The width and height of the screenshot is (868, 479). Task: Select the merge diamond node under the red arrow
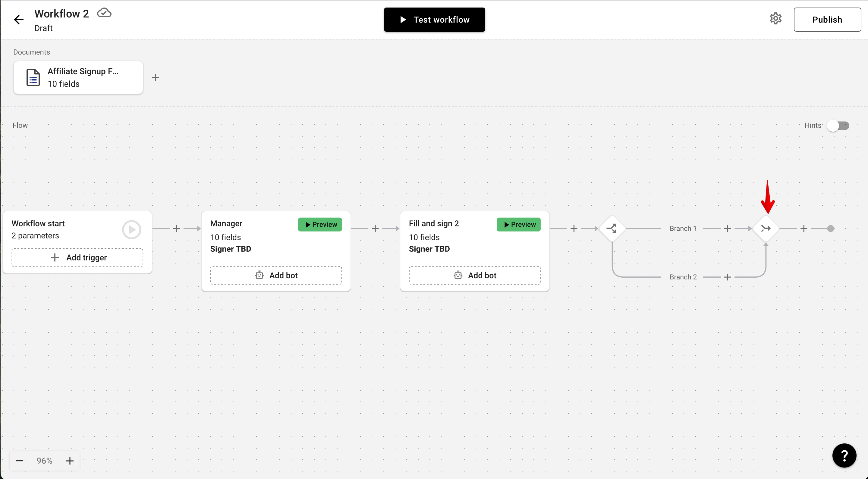pyautogui.click(x=766, y=228)
